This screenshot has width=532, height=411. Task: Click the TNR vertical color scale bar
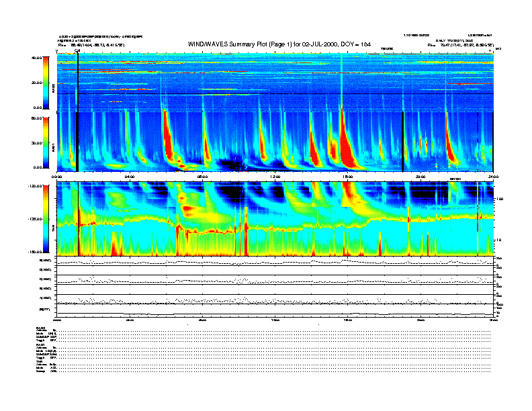[45, 219]
